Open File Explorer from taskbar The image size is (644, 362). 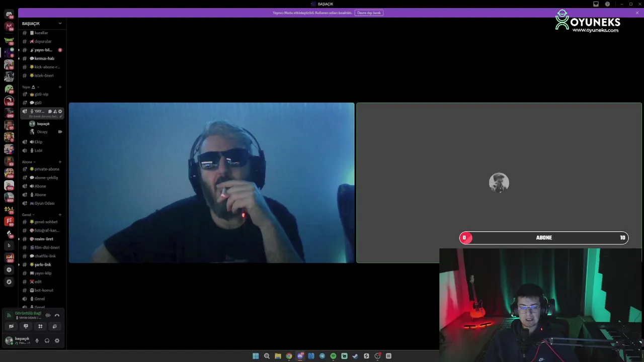[278, 356]
